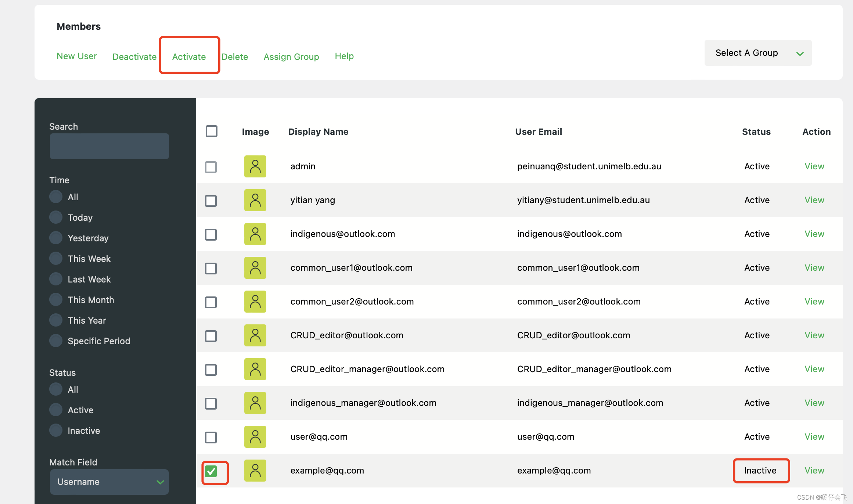Uncheck the example@qq.com row checkbox
Viewport: 853px width, 504px height.
(211, 471)
